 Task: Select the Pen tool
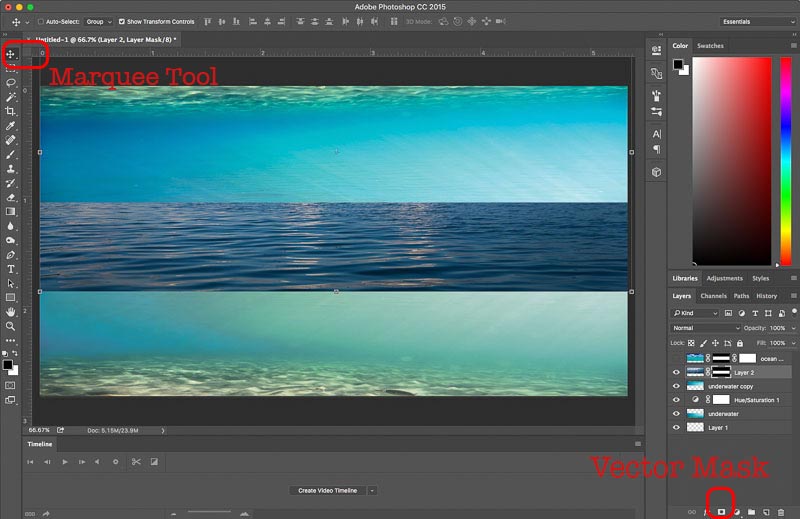point(10,254)
